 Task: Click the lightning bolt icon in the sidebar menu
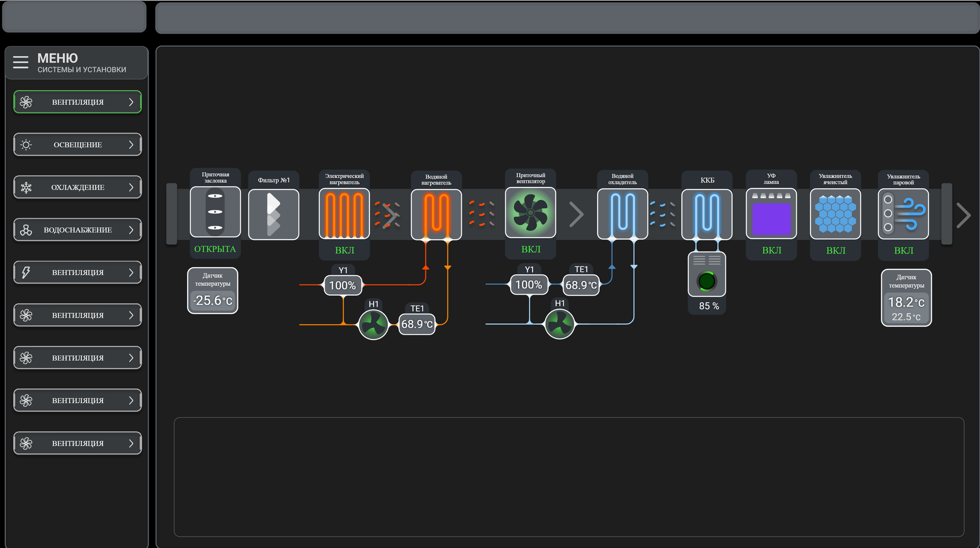(x=26, y=273)
